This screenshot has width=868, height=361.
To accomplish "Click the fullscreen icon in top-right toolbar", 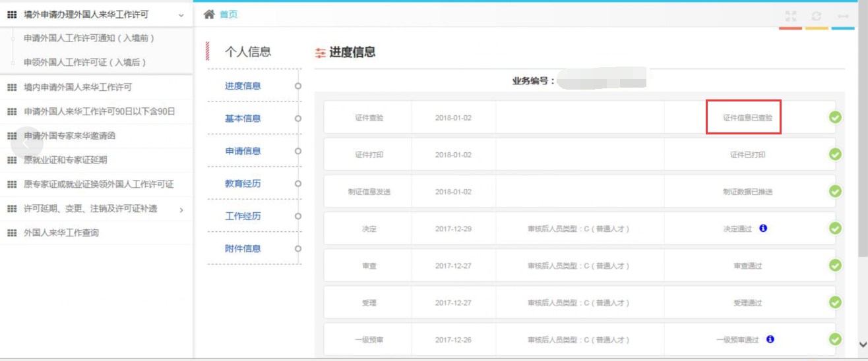I will 791,16.
